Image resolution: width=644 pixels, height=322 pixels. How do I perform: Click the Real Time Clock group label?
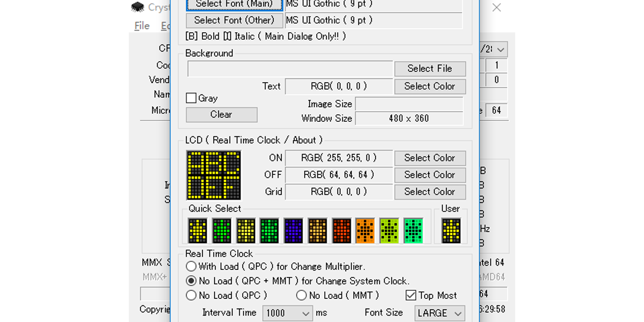click(x=219, y=253)
